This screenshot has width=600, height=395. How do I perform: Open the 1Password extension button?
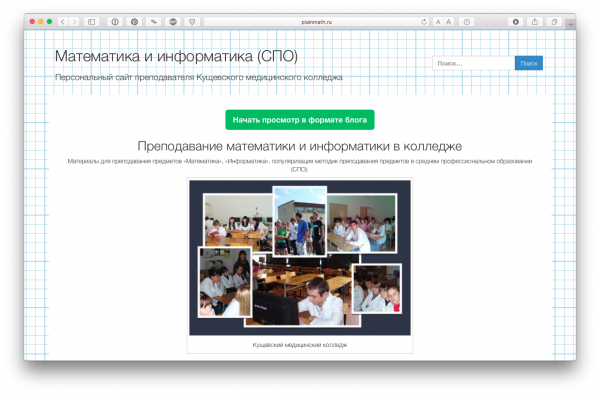[115, 22]
